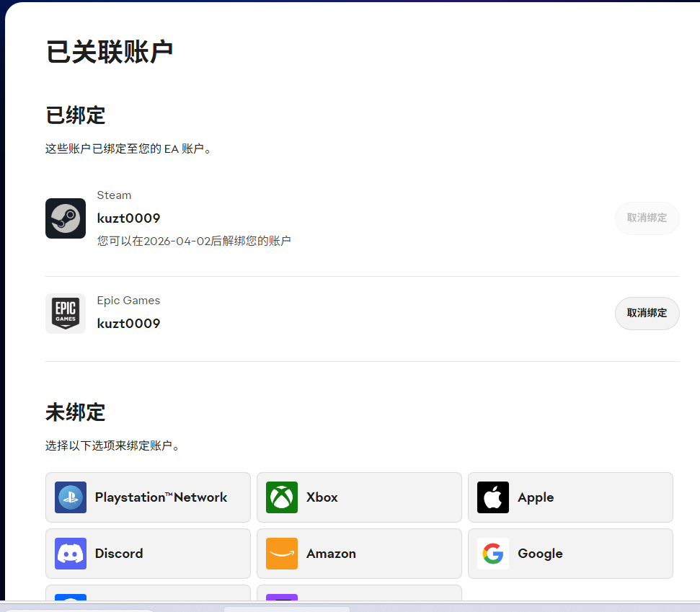This screenshot has width=700, height=612.
Task: Click the Discord logo icon
Action: coord(71,554)
